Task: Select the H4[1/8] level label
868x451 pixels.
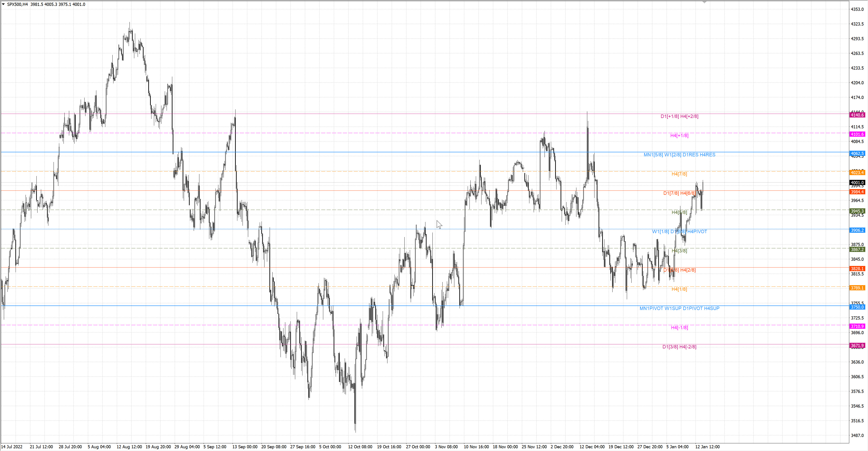Action: [679, 289]
